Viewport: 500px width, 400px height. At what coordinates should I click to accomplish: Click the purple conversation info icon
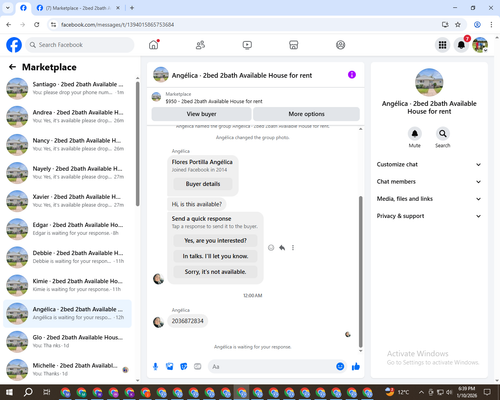click(x=352, y=75)
